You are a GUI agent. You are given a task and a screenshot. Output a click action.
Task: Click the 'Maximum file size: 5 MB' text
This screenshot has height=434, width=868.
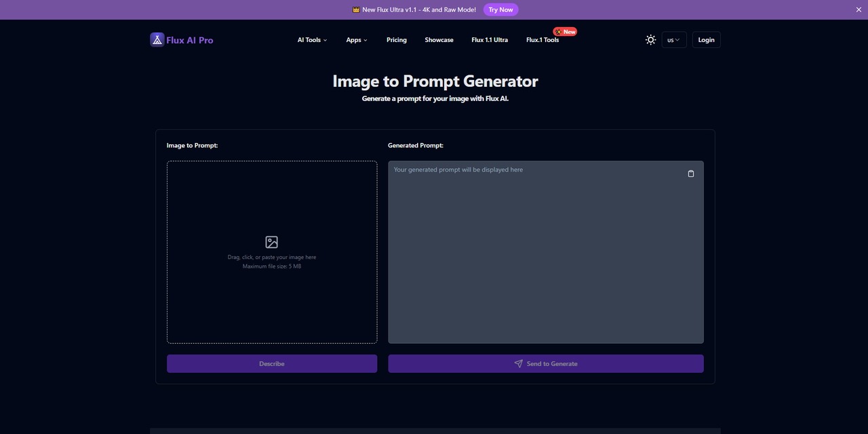[x=272, y=267]
